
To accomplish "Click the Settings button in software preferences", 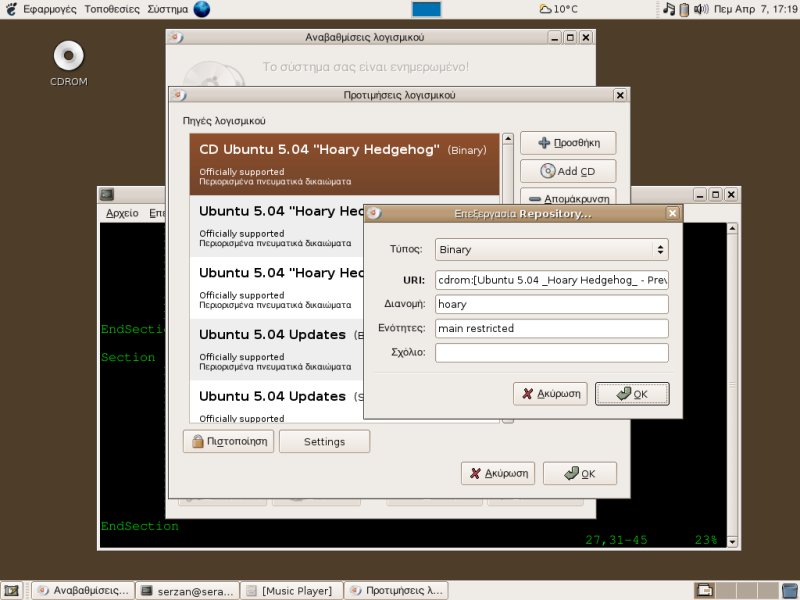I will click(324, 441).
